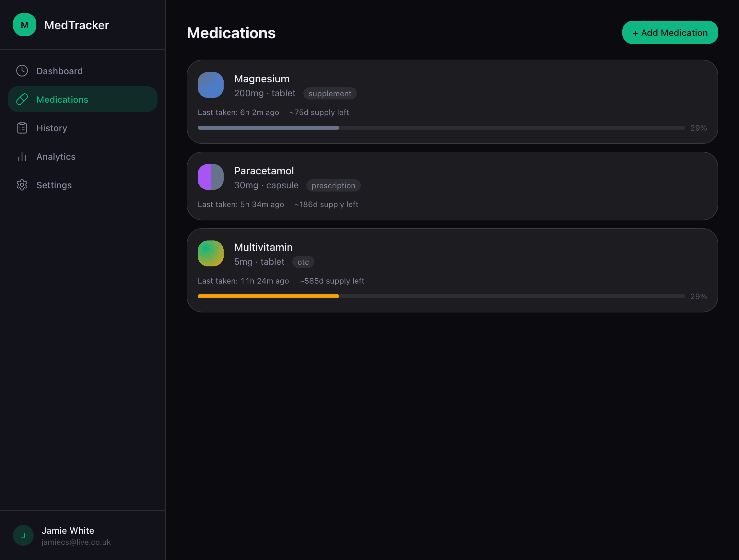Select the Dashboard clock icon
739x560 pixels.
coord(22,71)
